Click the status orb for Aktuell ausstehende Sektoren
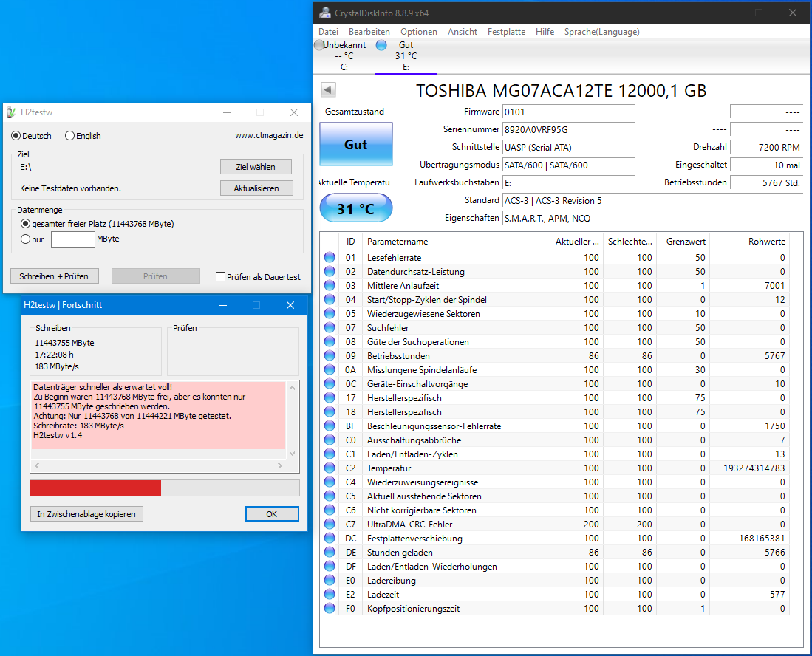 [330, 496]
